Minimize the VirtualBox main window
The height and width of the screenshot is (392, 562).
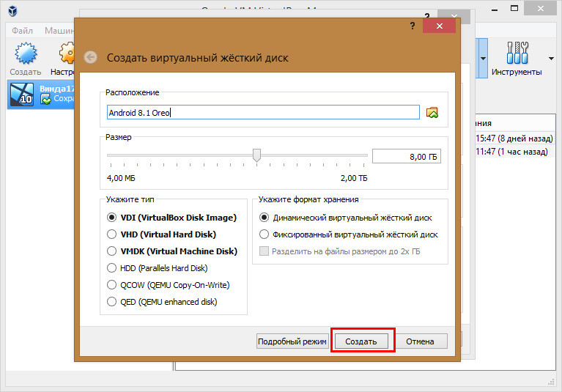495,9
